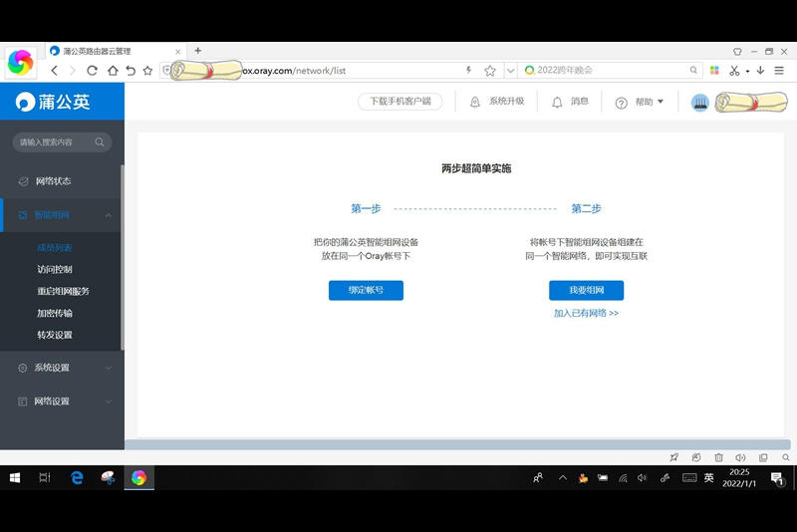797x532 pixels.
Task: Click the browser skin shirt icon
Action: pyautogui.click(x=737, y=52)
